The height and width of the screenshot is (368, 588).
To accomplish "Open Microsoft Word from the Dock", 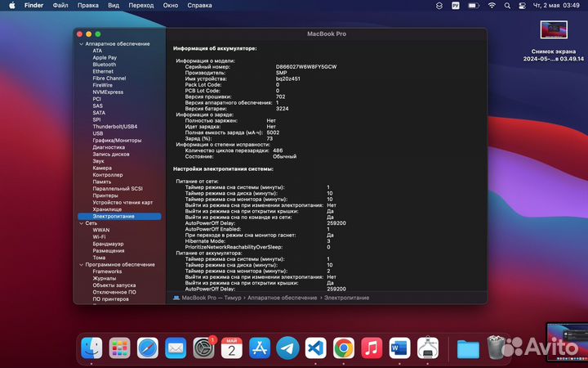I will tap(399, 348).
